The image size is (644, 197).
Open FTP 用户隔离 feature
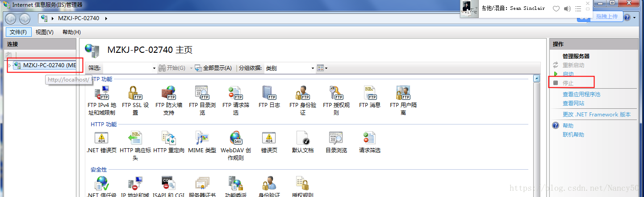tap(403, 100)
